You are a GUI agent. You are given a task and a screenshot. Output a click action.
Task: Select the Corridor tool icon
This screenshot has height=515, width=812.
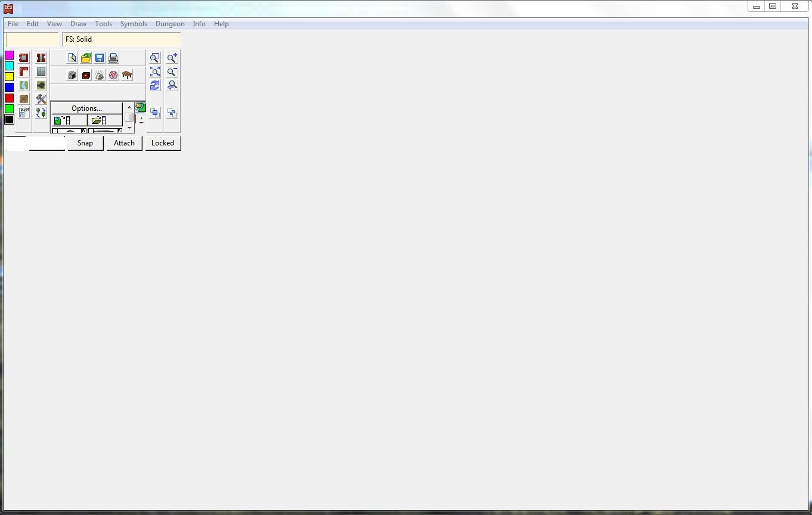(x=41, y=58)
